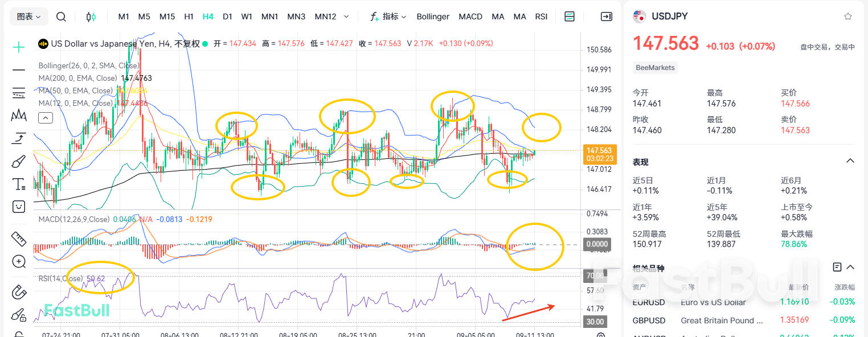Select the ruler measure tool
The width and height of the screenshot is (868, 337).
tap(19, 238)
